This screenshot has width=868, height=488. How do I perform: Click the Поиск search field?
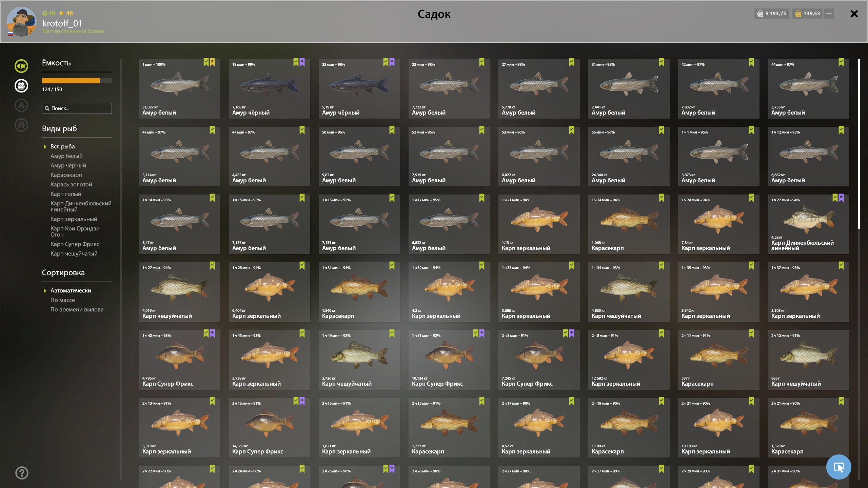(x=77, y=108)
